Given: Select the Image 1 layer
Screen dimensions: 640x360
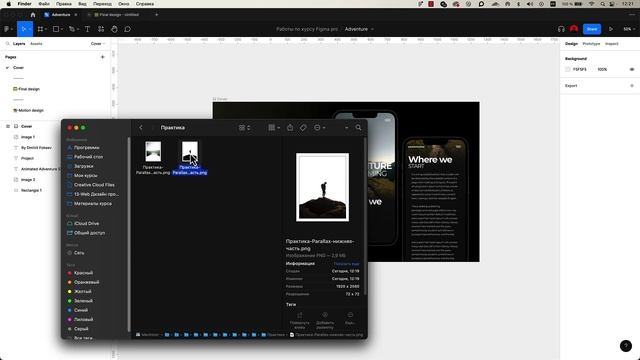Looking at the screenshot, I should point(28,137).
